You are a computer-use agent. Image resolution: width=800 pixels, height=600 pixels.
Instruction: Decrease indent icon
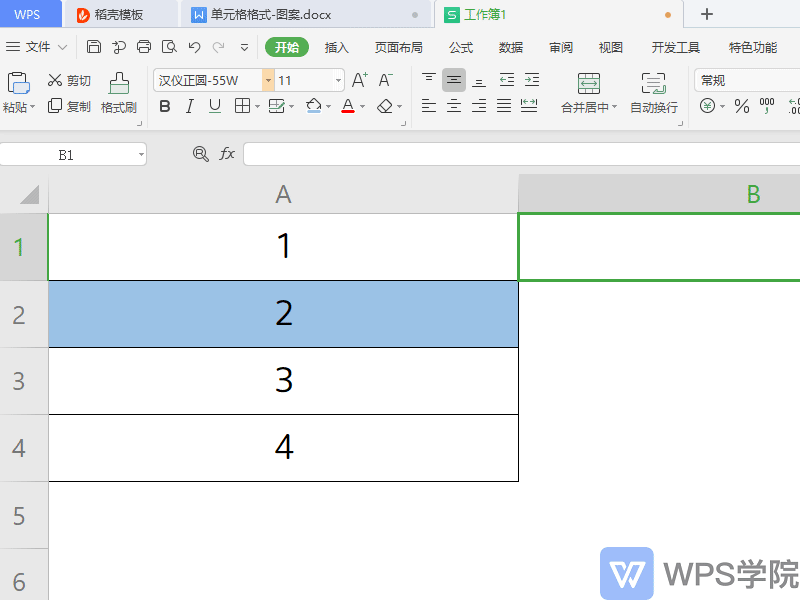pos(507,80)
